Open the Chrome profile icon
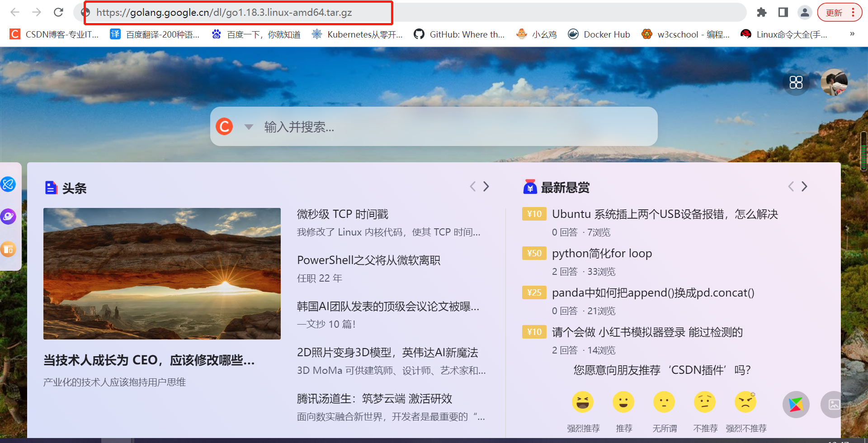868x443 pixels. pyautogui.click(x=805, y=12)
